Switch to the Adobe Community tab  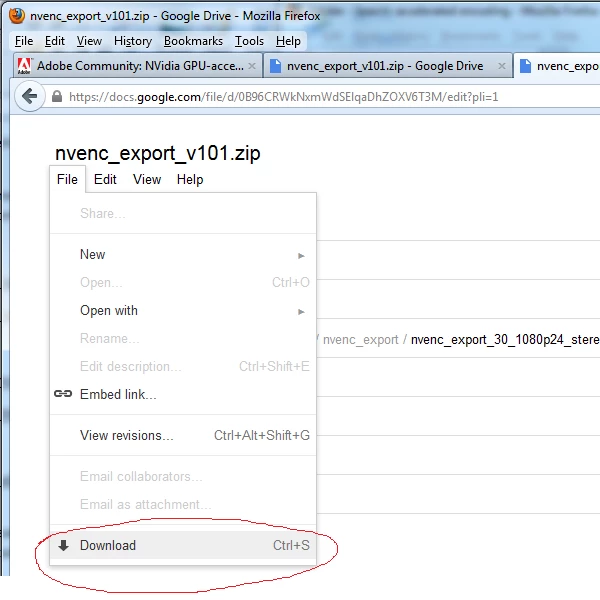pos(138,66)
